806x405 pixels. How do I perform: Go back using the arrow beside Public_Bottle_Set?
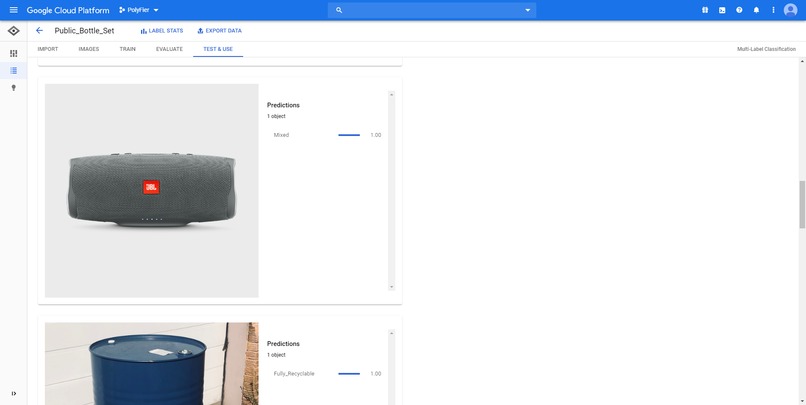coord(40,31)
